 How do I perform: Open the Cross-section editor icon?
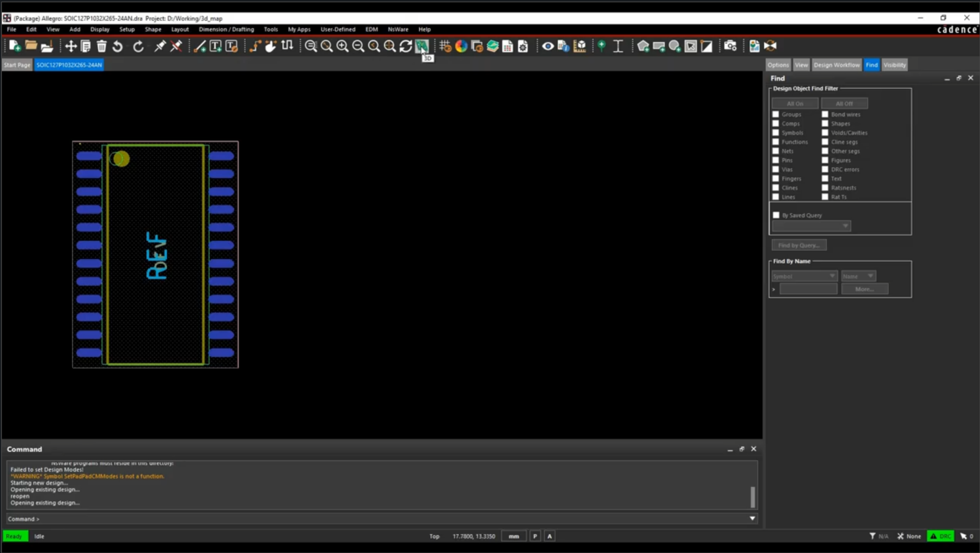point(492,46)
